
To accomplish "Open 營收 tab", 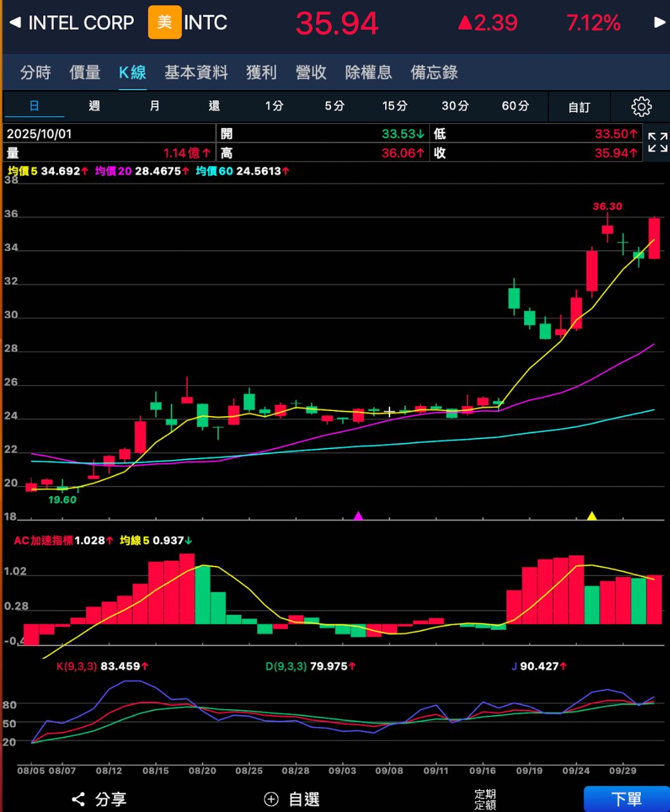I will (311, 72).
